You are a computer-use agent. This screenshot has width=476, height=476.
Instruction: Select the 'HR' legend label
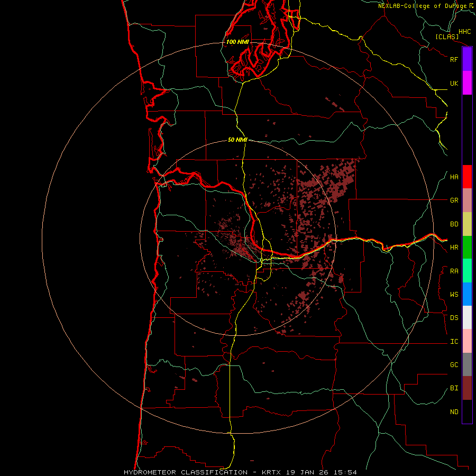click(454, 248)
